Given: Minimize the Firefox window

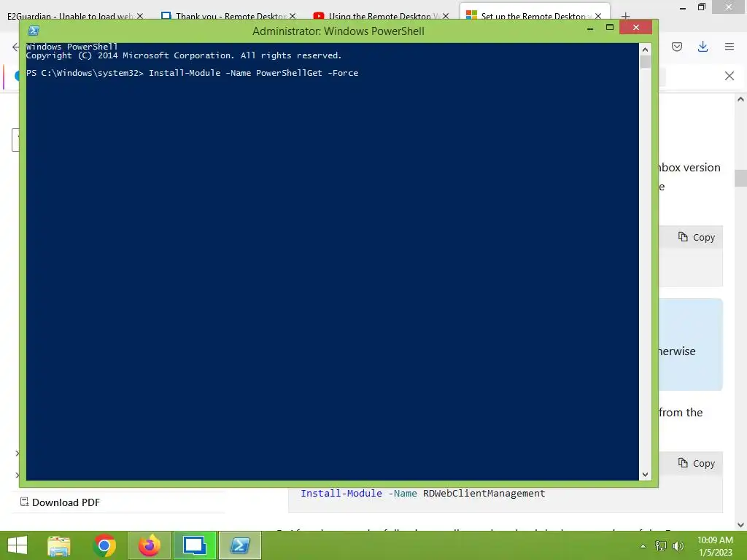Looking at the screenshot, I should point(683,7).
